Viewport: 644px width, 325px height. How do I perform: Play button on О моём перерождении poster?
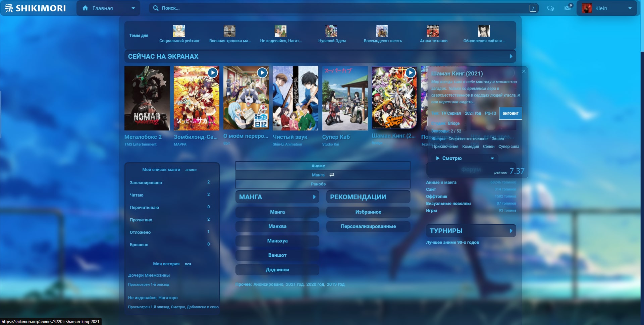(262, 72)
